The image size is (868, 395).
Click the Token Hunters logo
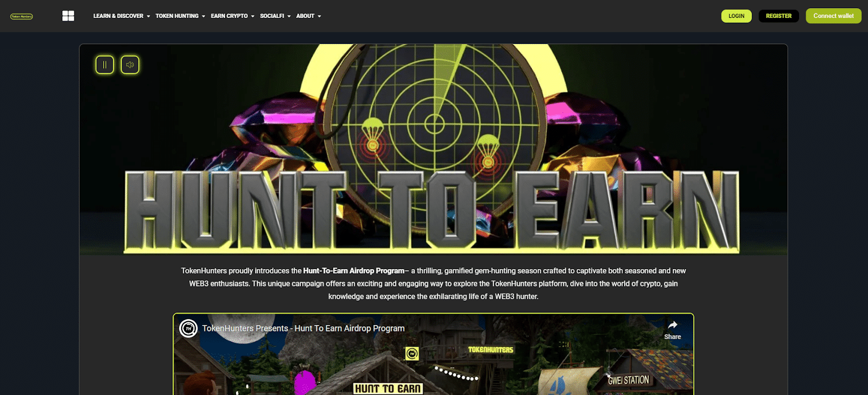click(22, 16)
